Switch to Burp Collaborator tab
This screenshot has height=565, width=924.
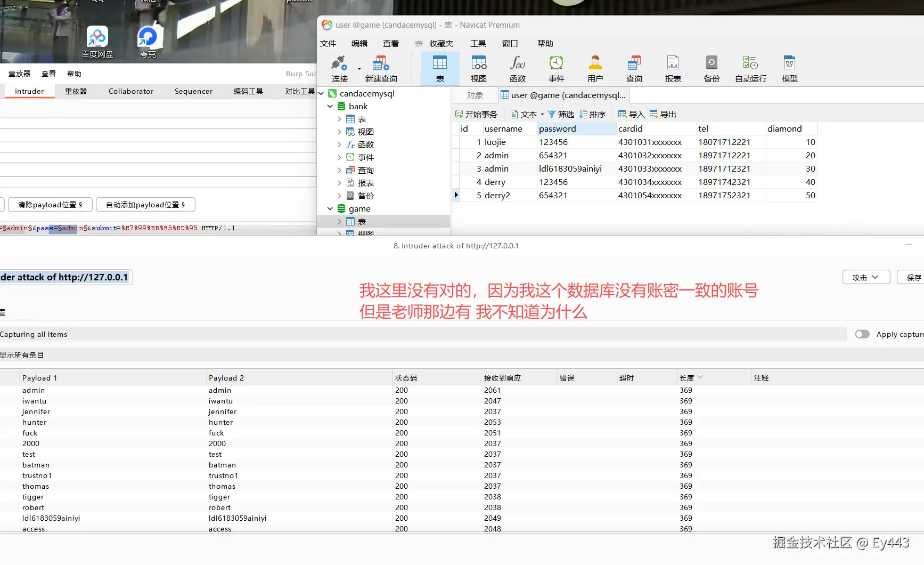(131, 91)
